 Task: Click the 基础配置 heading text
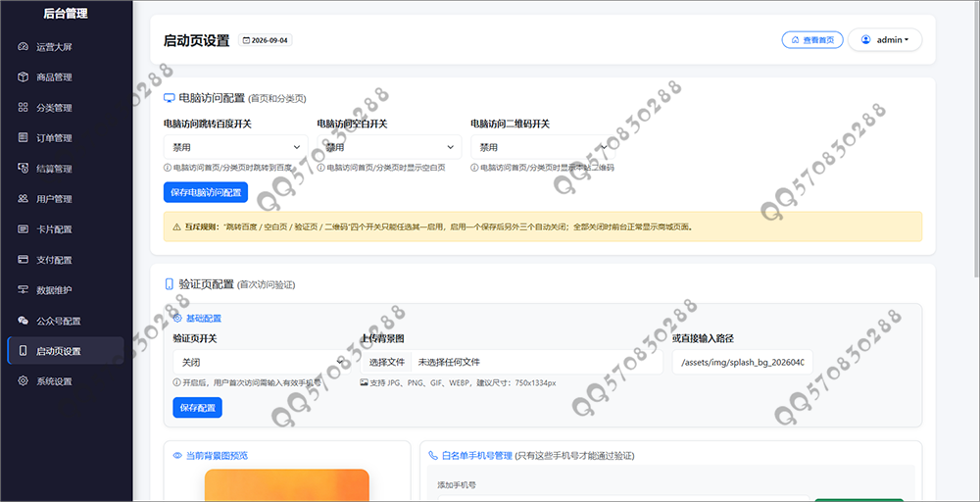pyautogui.click(x=204, y=319)
